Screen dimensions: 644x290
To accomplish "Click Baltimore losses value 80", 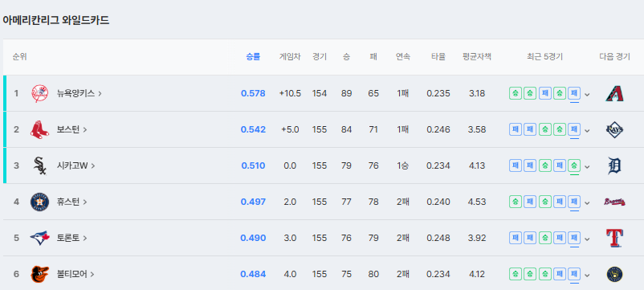I will click(373, 275).
